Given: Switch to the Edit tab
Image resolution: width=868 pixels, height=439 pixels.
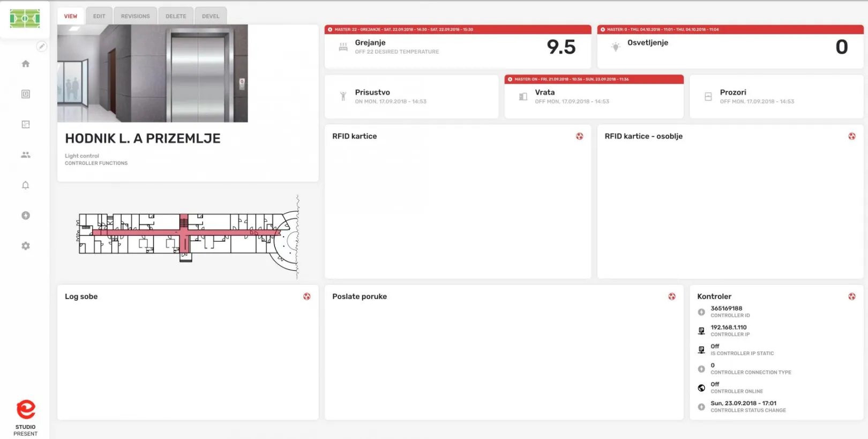Looking at the screenshot, I should pos(99,16).
